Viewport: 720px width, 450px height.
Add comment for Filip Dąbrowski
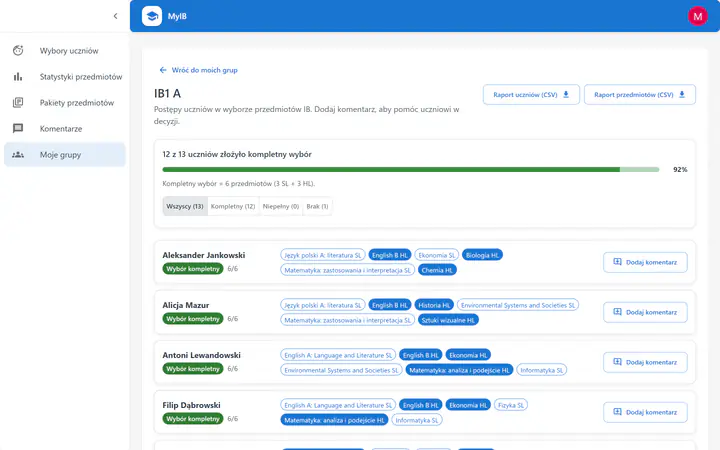[x=645, y=412]
